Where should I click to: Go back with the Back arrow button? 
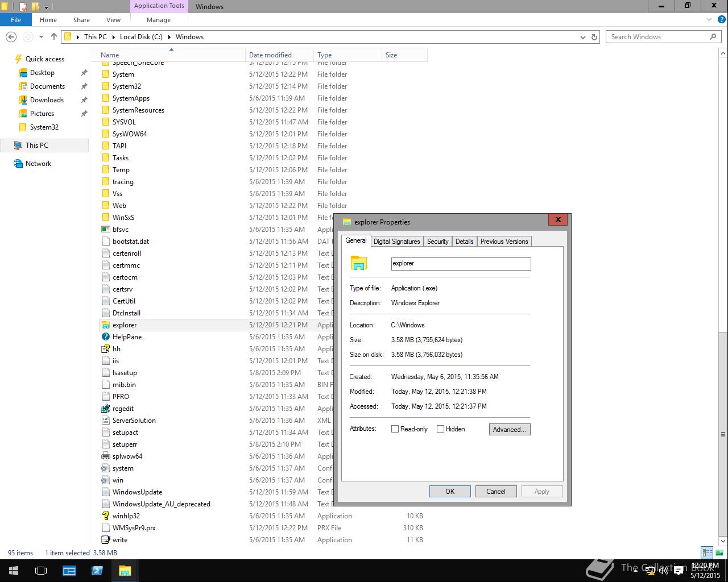point(11,37)
